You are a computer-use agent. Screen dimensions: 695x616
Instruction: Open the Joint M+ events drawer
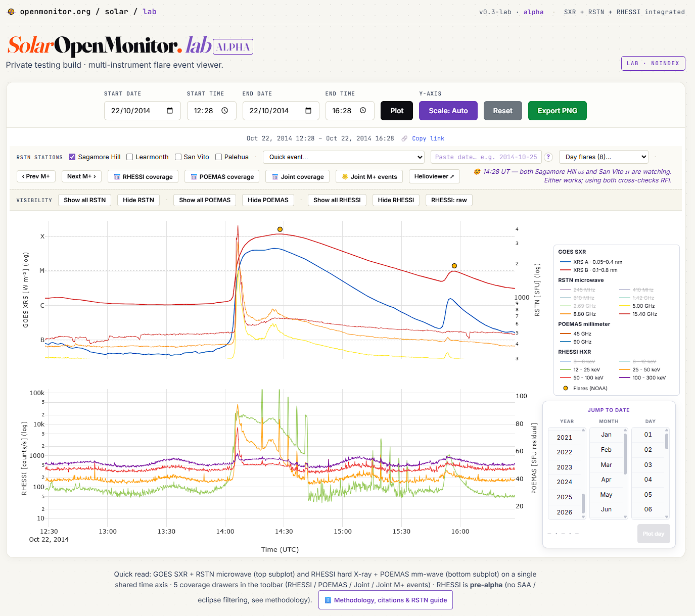click(369, 176)
